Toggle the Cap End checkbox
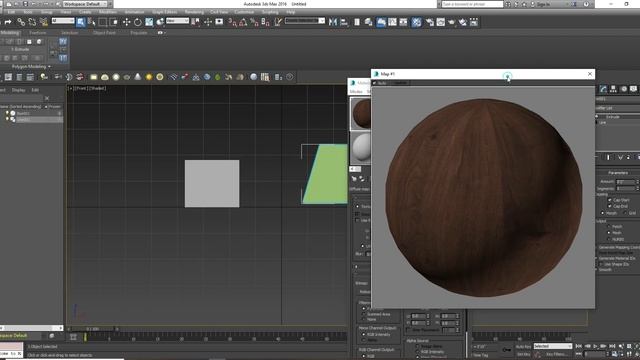Screen dimensions: 640x360 pos(610,206)
